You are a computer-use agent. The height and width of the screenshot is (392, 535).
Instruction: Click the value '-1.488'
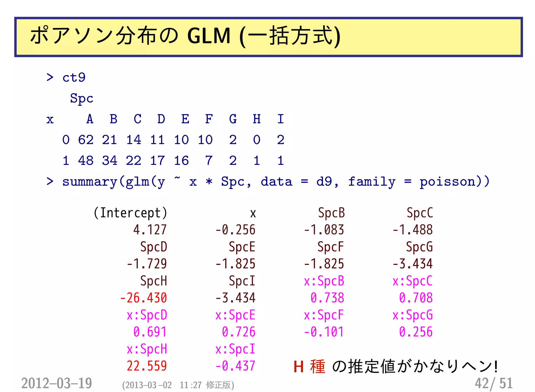pyautogui.click(x=412, y=230)
